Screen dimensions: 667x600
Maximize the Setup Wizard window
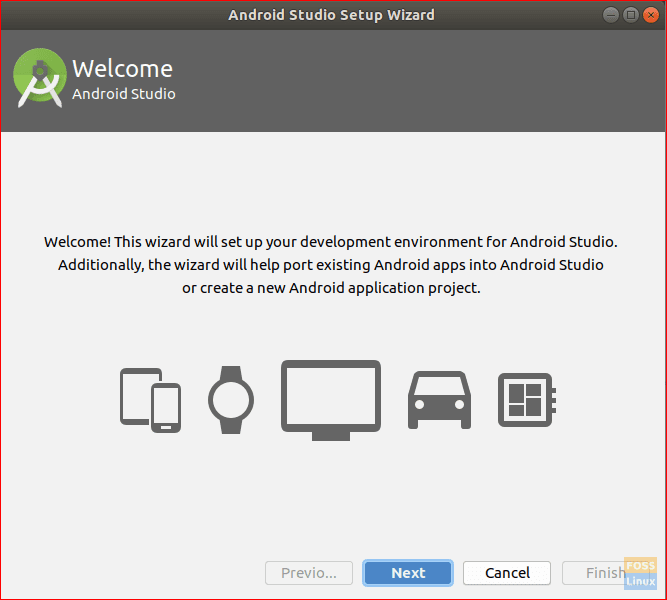(x=631, y=15)
